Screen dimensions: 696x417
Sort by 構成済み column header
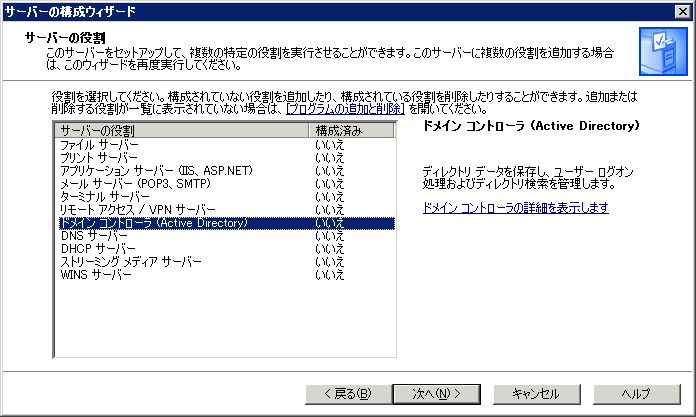pyautogui.click(x=351, y=131)
